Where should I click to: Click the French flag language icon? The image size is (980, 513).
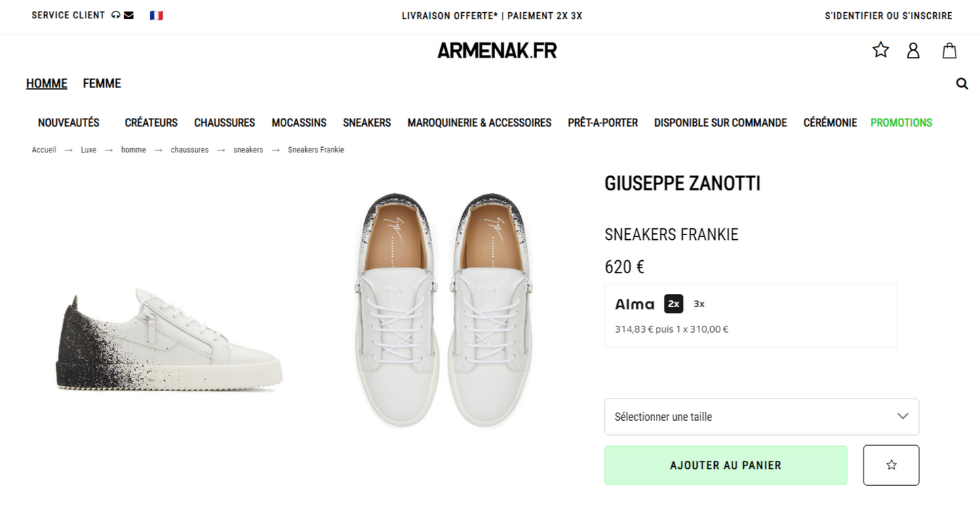(x=156, y=16)
